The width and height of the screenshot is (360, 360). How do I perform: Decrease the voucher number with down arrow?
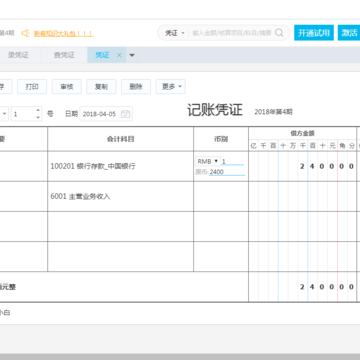coord(38,117)
